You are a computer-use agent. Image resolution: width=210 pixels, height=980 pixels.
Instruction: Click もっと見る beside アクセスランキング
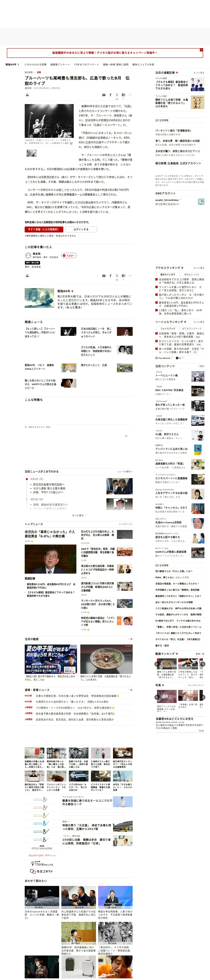click(x=199, y=268)
